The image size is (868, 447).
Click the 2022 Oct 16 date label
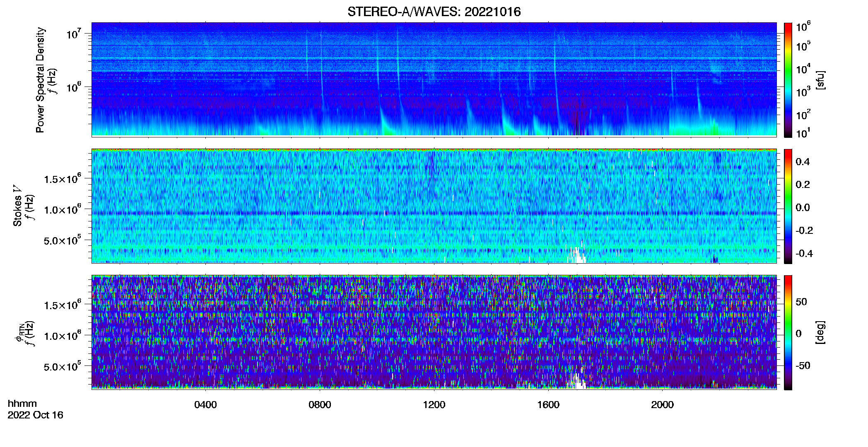(36, 415)
